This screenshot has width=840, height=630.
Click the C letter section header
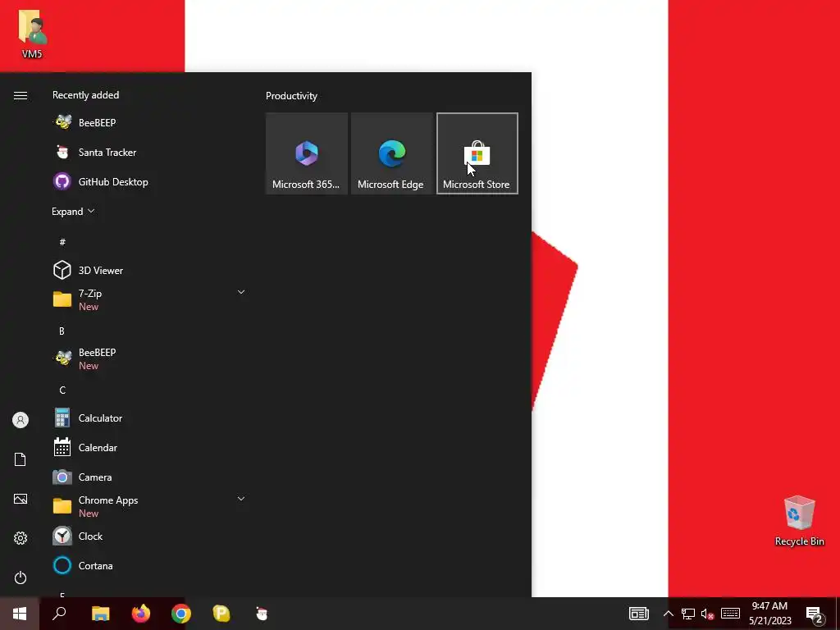(62, 390)
